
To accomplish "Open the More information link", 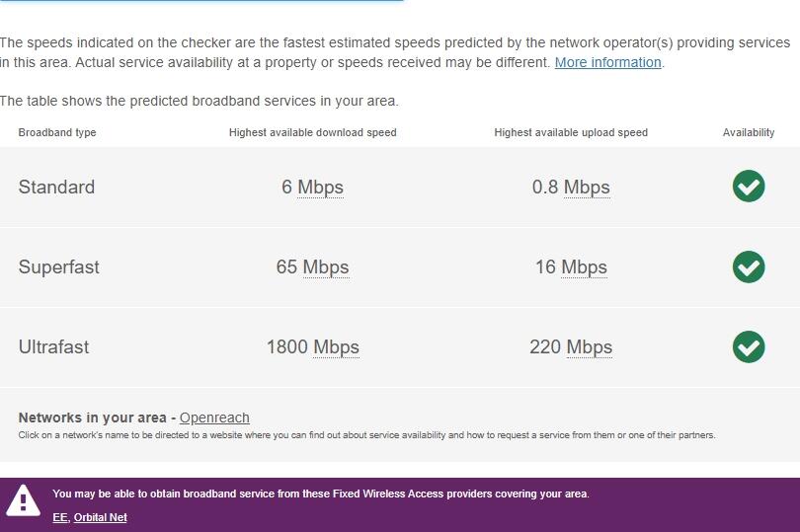I will (607, 62).
